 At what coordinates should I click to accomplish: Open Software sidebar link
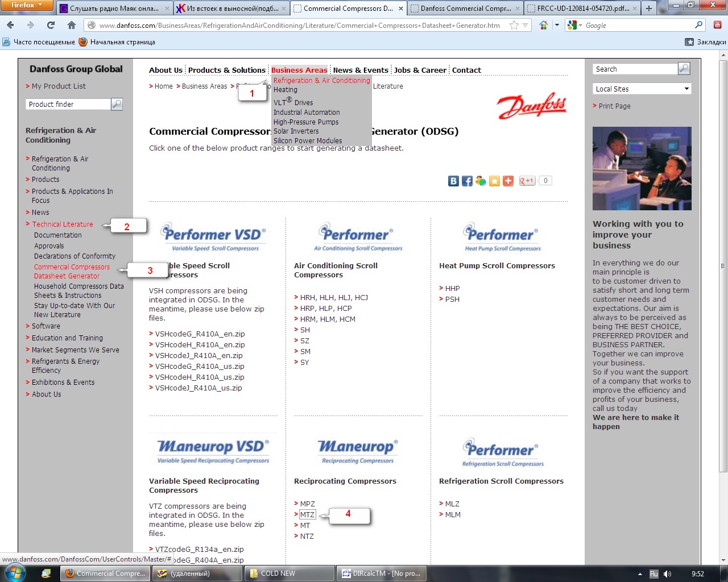(45, 326)
